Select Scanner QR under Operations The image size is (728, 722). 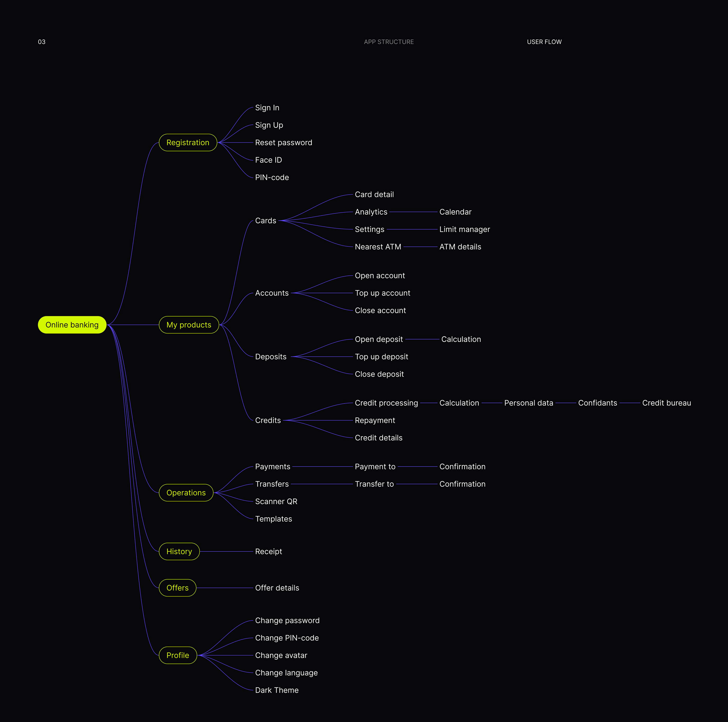point(276,501)
